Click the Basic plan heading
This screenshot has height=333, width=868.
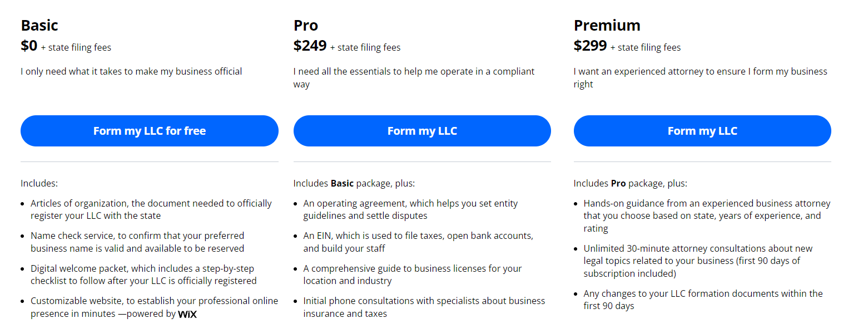(39, 26)
